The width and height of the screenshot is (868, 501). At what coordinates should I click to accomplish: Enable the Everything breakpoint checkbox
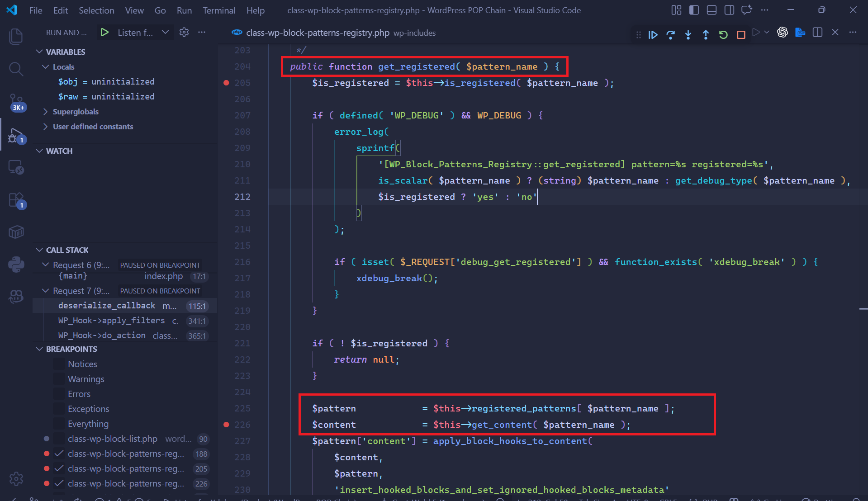click(x=59, y=424)
